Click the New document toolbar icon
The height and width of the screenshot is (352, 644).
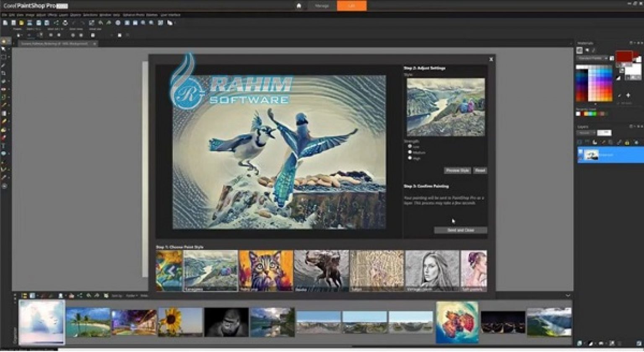click(5, 23)
